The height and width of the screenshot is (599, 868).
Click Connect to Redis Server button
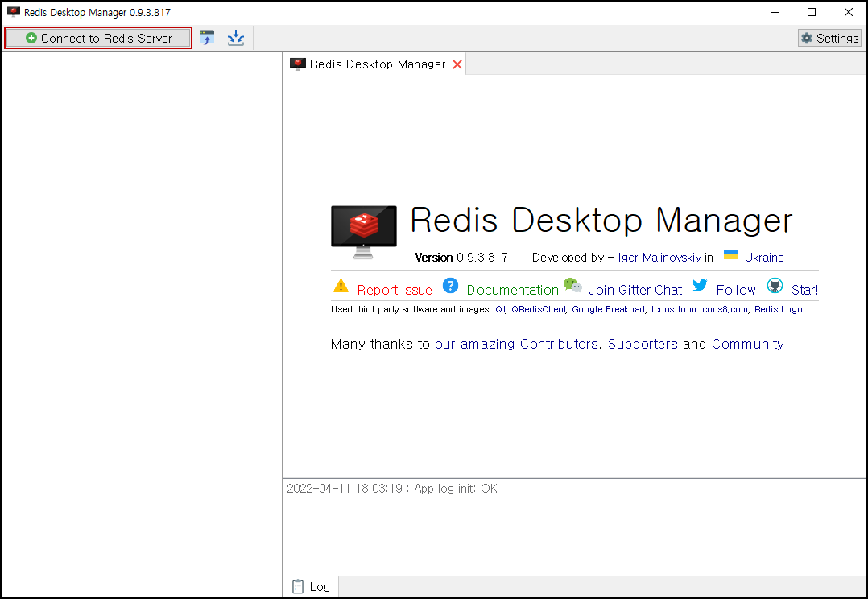pos(98,38)
